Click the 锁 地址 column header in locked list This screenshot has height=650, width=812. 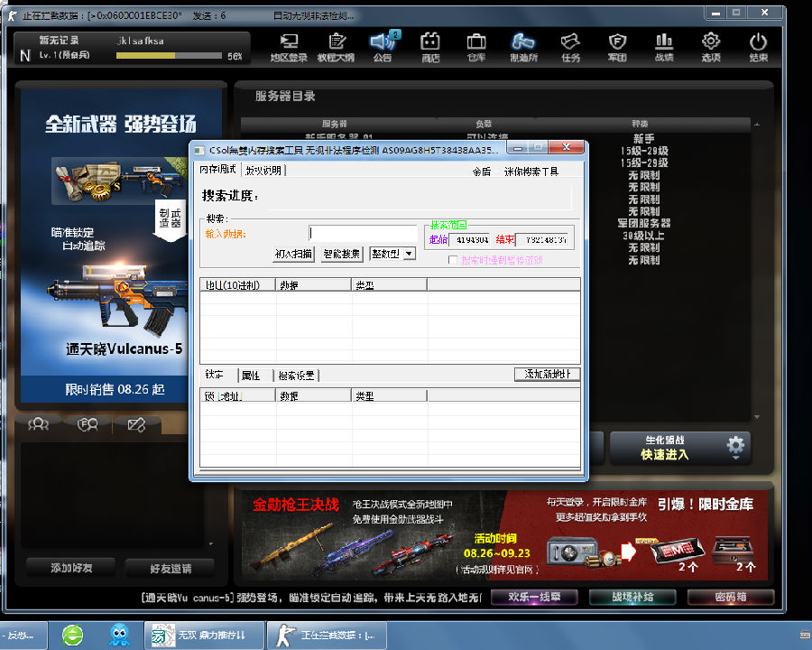[237, 395]
